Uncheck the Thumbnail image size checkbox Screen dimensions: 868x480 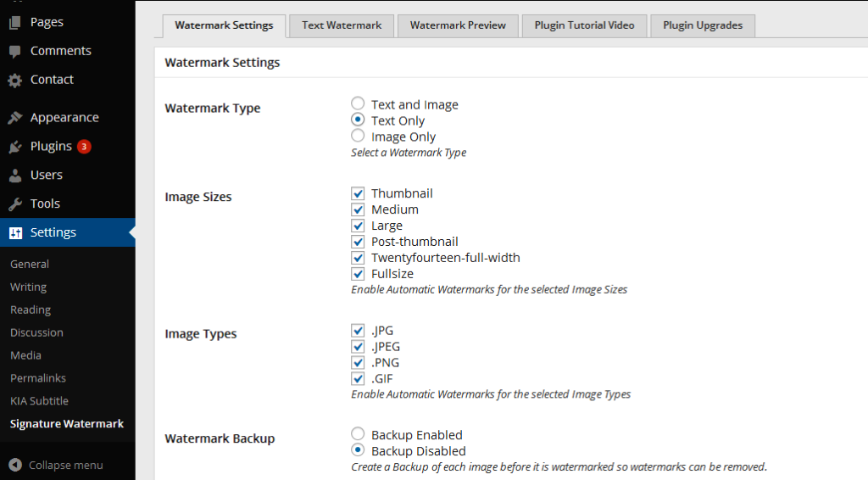[358, 193]
